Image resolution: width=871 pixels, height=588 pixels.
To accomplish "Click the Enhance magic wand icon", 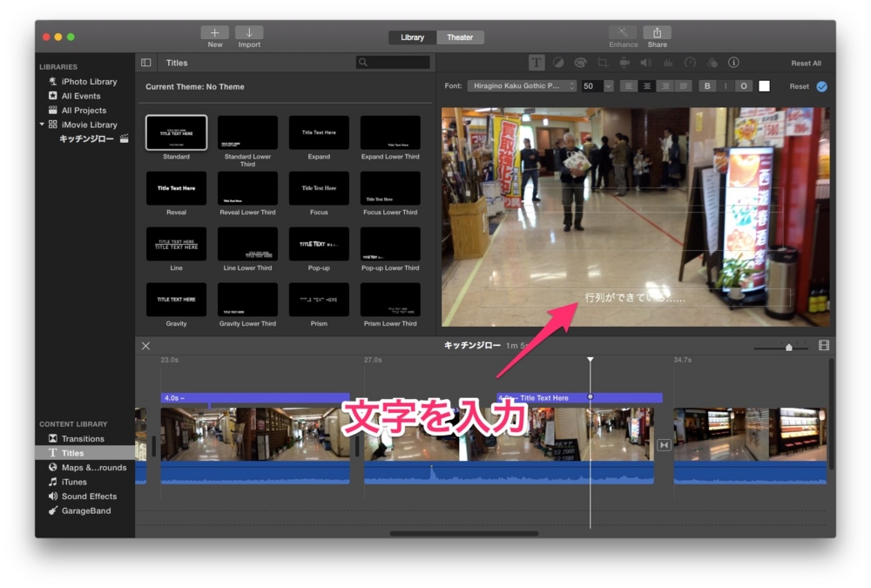I will [623, 33].
